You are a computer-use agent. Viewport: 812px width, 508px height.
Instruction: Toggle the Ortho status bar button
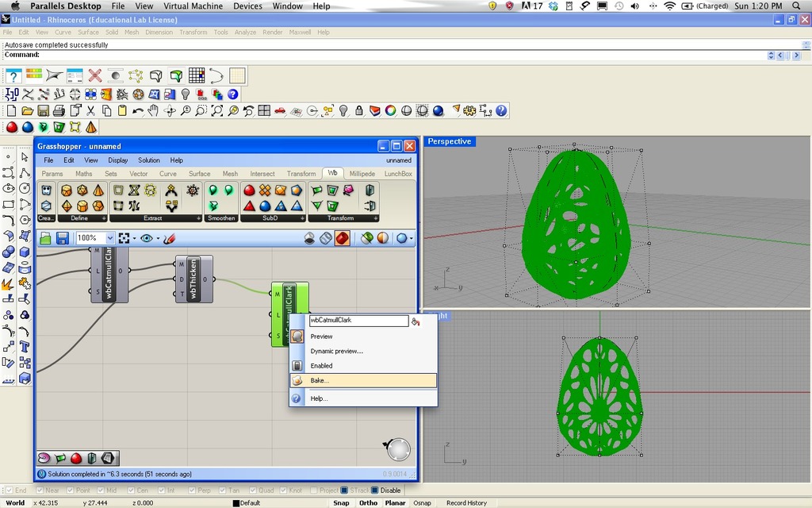[368, 502]
